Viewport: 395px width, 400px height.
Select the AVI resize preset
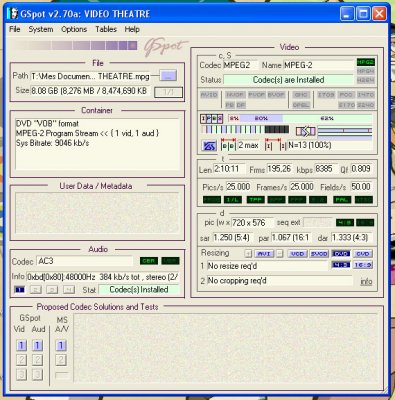264,254
